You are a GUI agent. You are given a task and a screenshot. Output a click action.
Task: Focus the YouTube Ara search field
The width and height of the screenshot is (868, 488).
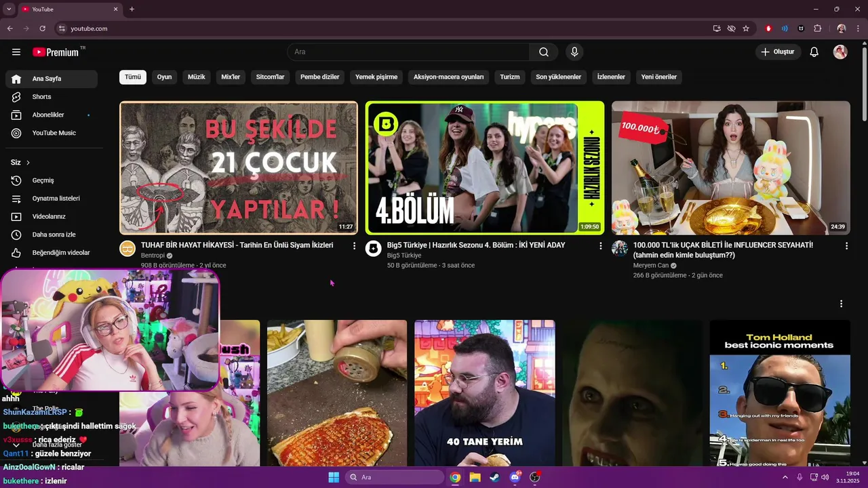point(408,52)
